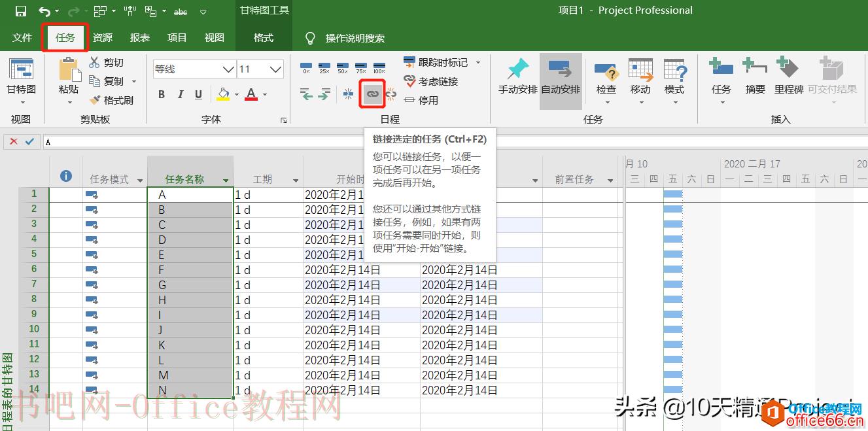Open the Format (格式) tab

[x=264, y=38]
